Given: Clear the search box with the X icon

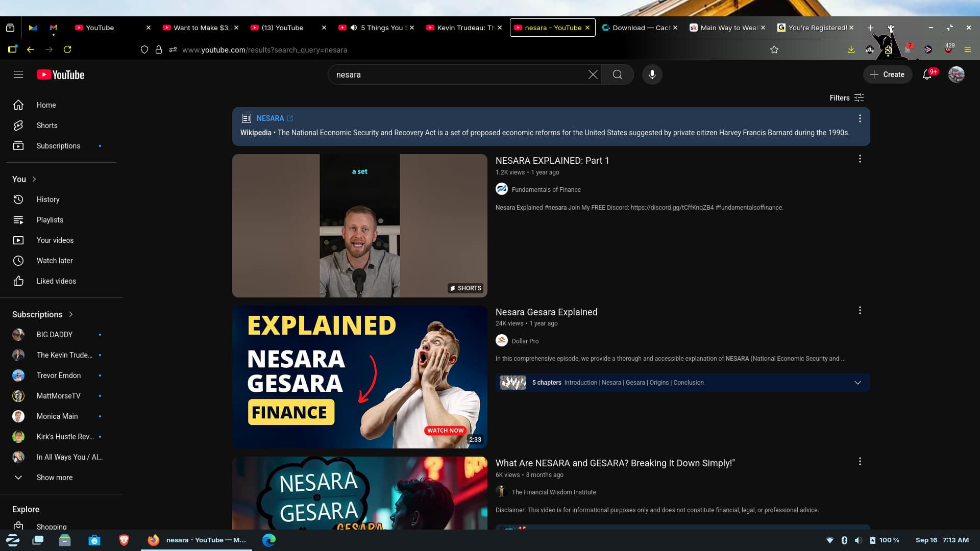Looking at the screenshot, I should tap(593, 74).
